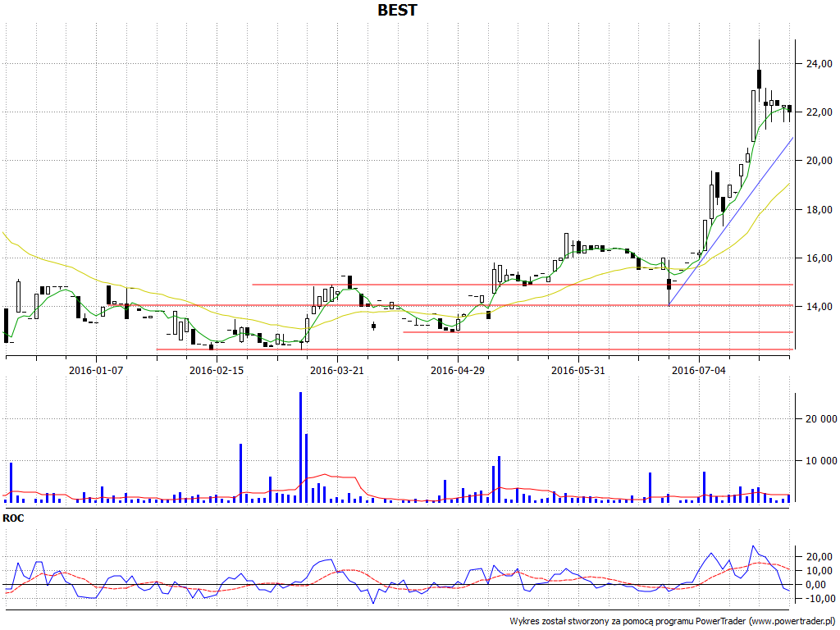
Task: Select the 14,00 price axis label
Action: [x=819, y=307]
